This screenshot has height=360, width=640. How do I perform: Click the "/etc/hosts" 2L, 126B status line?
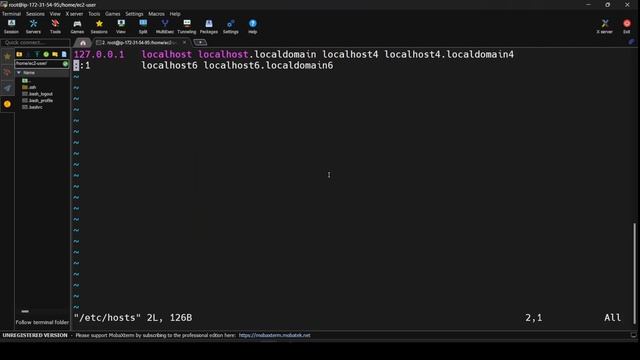pos(133,318)
